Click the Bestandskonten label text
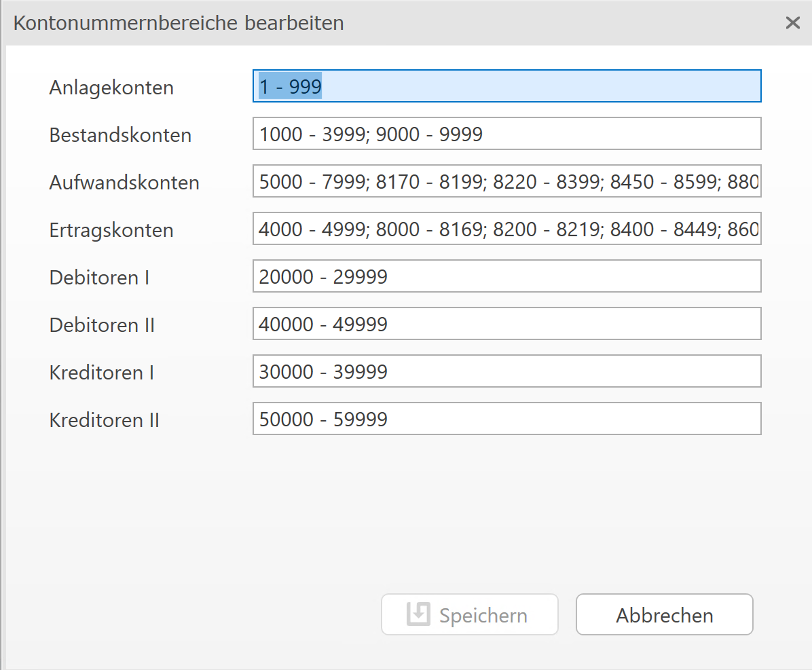 (x=120, y=135)
